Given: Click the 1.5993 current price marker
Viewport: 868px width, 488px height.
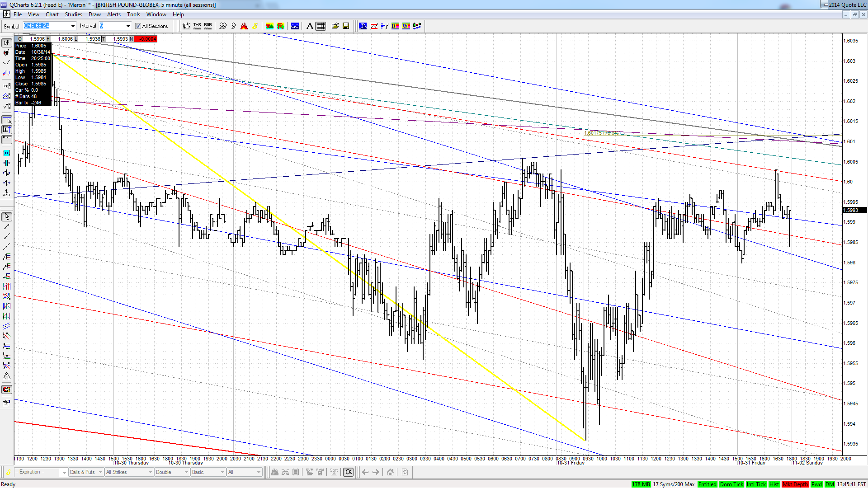Looking at the screenshot, I should click(854, 210).
